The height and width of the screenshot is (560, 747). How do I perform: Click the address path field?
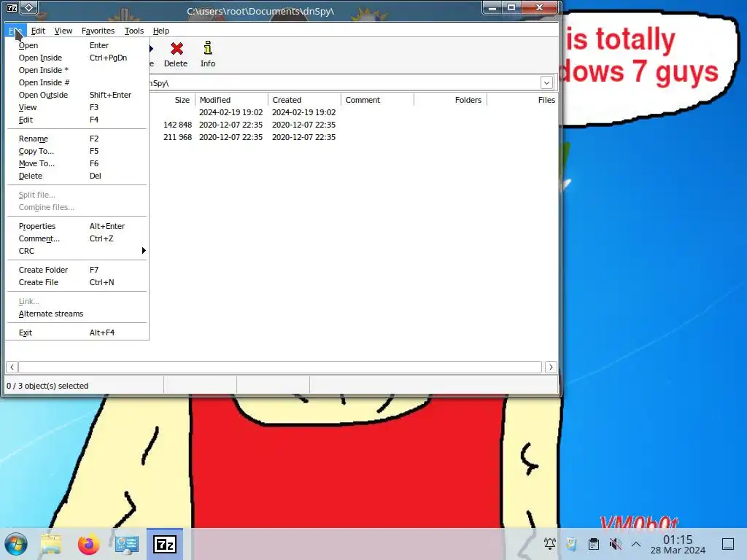click(345, 83)
